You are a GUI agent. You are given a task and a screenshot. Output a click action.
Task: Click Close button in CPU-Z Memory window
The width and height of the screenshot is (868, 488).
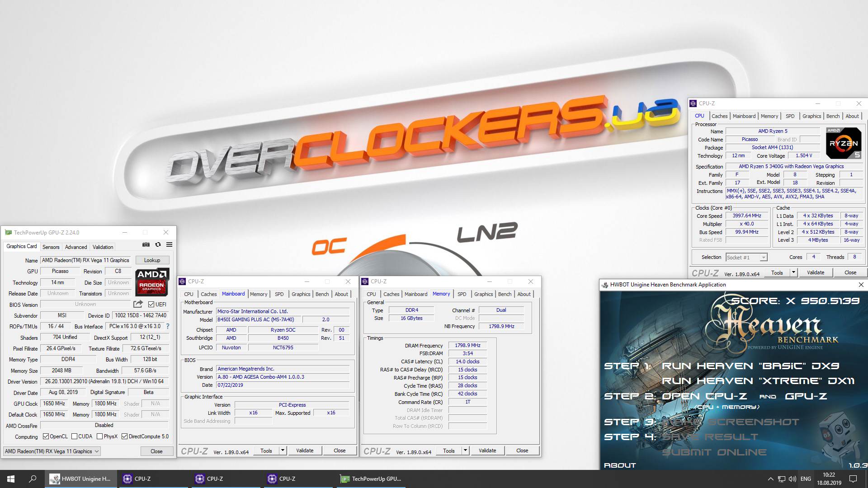click(522, 450)
